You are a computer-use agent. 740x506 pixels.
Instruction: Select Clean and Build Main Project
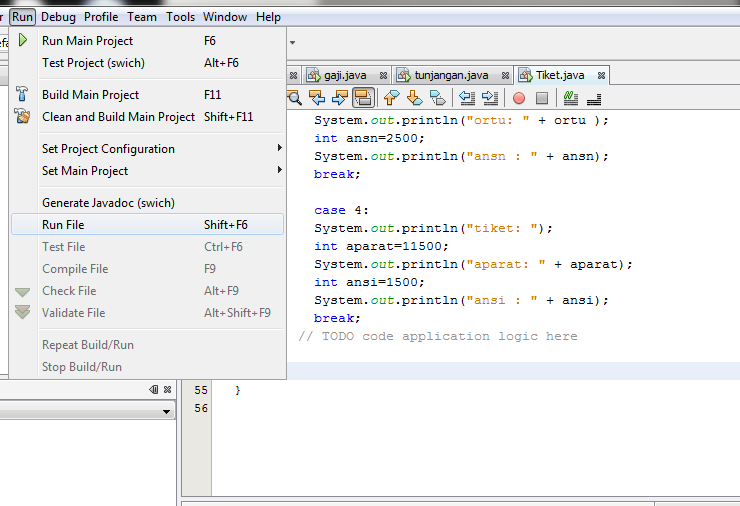pos(147,117)
